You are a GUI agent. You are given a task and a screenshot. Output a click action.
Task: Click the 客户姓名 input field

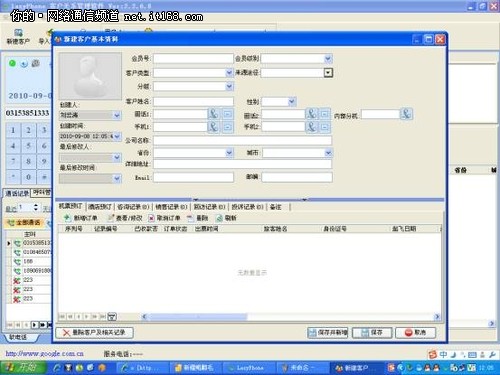coord(193,101)
